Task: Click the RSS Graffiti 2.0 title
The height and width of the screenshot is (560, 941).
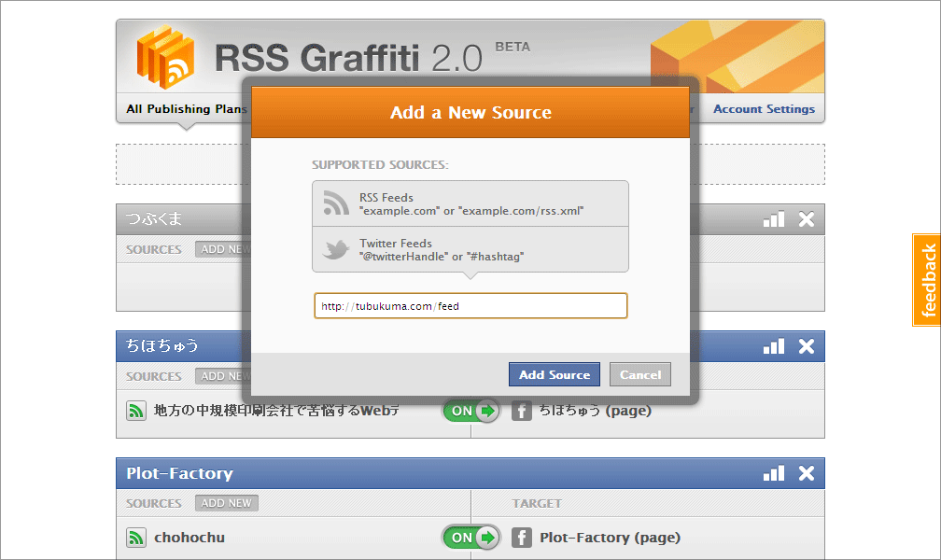Action: (x=348, y=58)
